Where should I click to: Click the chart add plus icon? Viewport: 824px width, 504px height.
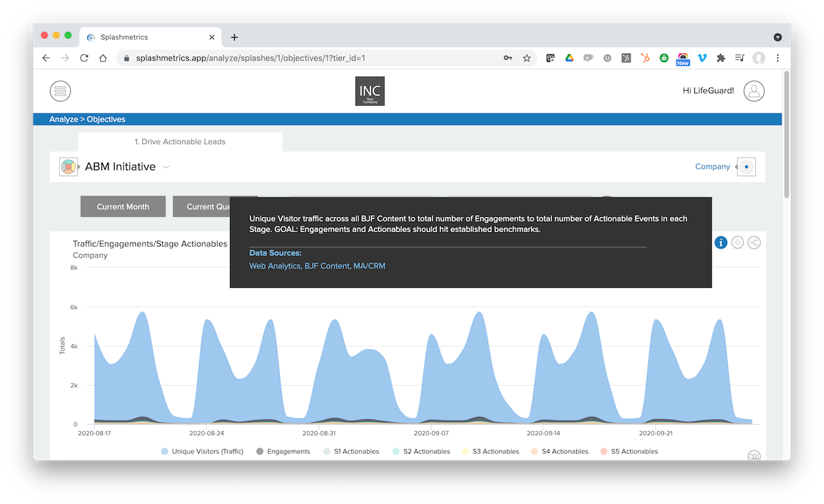(x=737, y=242)
